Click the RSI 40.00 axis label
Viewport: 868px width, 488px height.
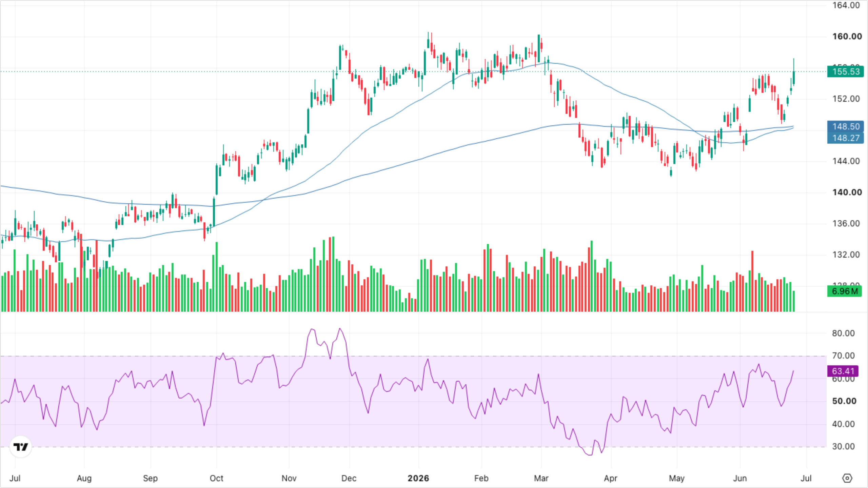[x=843, y=424]
